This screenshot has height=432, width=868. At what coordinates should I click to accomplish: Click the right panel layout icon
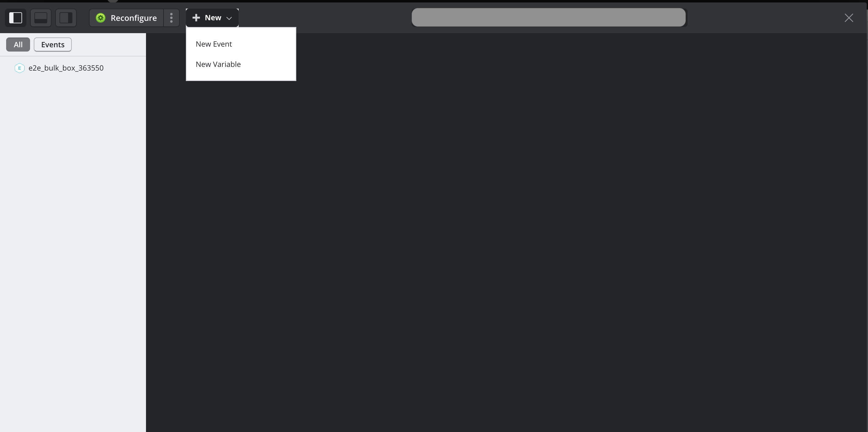66,17
